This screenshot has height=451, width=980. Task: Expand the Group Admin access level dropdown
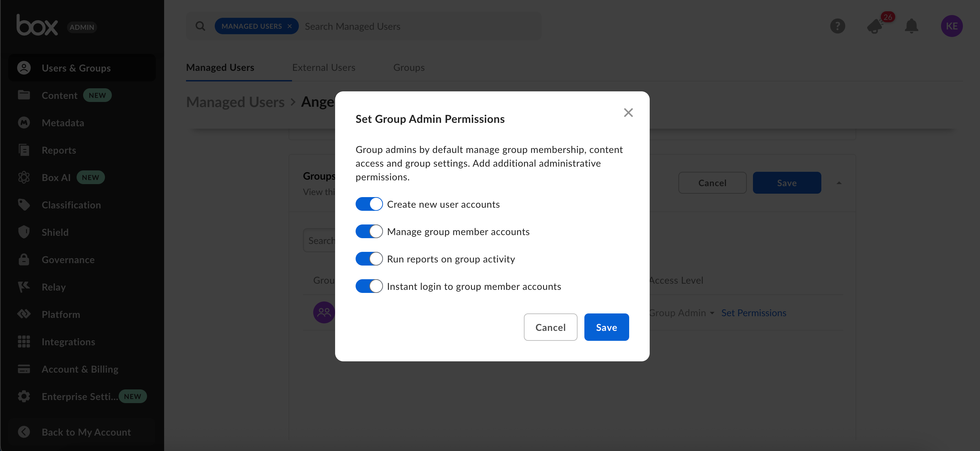click(x=681, y=312)
